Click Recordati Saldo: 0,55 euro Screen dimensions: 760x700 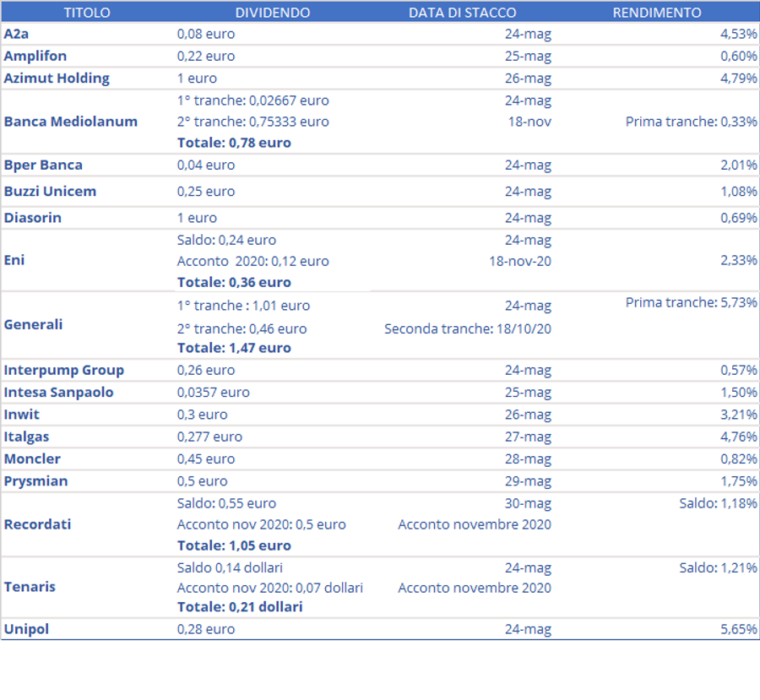[226, 503]
